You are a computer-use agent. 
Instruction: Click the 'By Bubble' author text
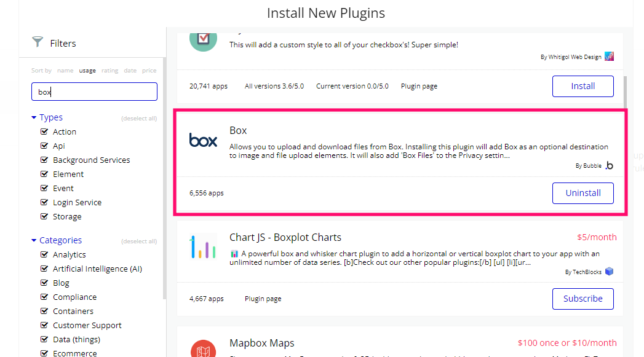tap(588, 166)
